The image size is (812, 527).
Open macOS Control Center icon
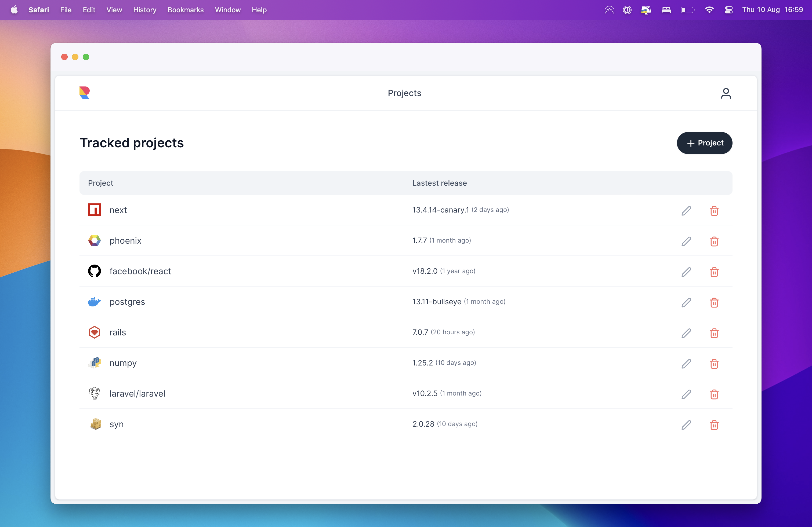728,10
